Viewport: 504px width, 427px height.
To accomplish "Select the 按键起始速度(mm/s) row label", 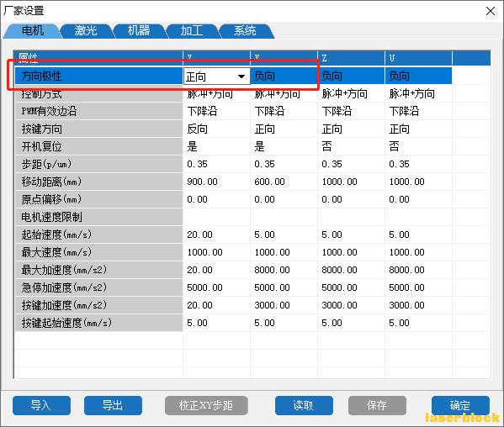I will pyautogui.click(x=98, y=324).
